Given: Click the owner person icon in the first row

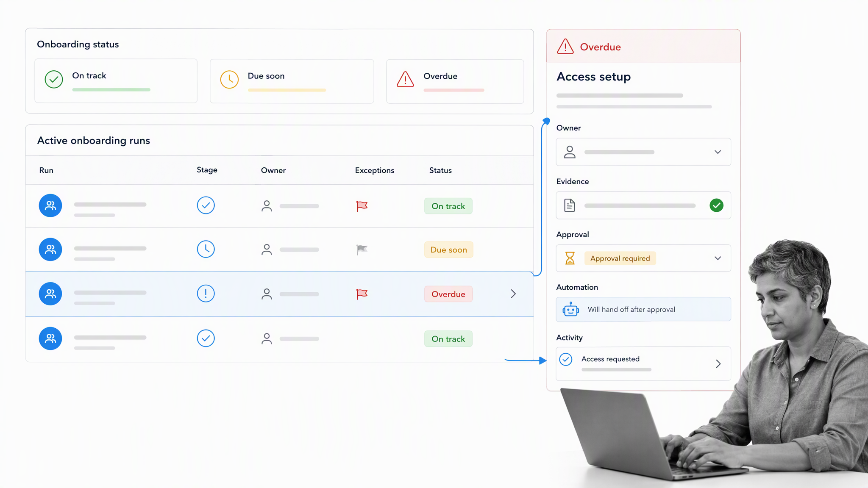Looking at the screenshot, I should tap(267, 206).
